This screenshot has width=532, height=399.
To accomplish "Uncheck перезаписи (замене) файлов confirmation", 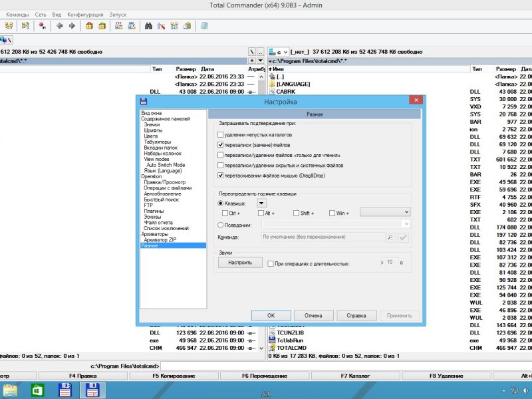I will (221, 145).
